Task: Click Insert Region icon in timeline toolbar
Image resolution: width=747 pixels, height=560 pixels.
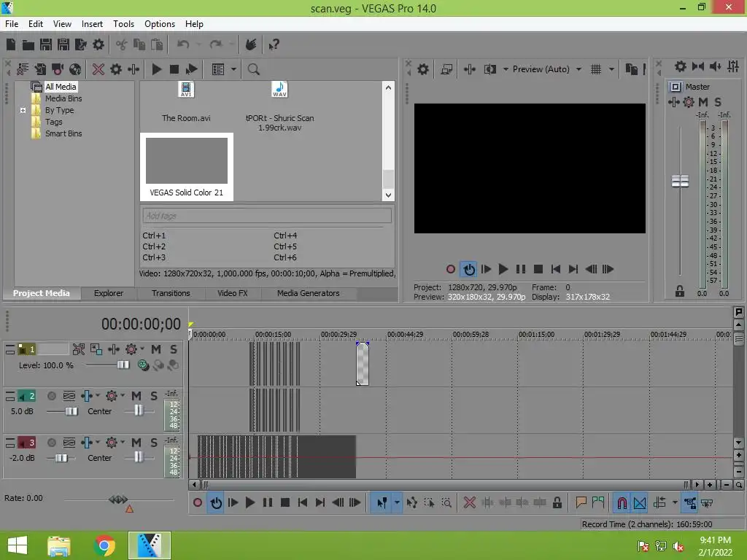Action: click(x=598, y=503)
